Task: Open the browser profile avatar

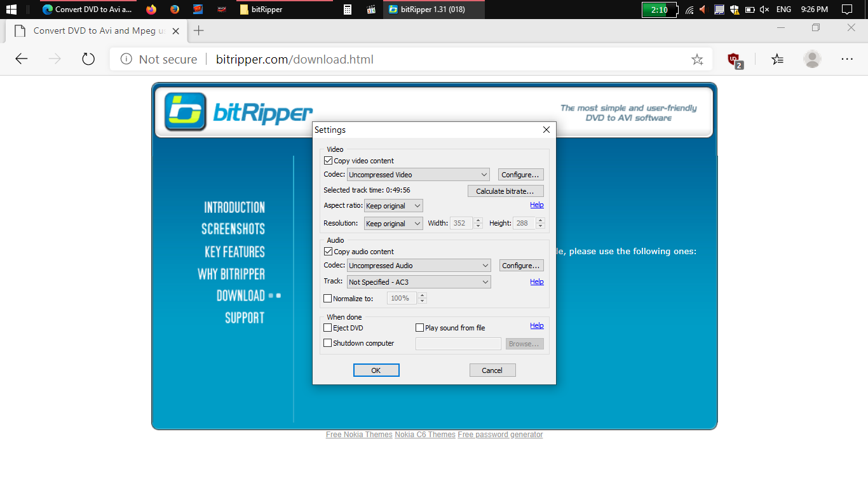Action: [x=812, y=59]
